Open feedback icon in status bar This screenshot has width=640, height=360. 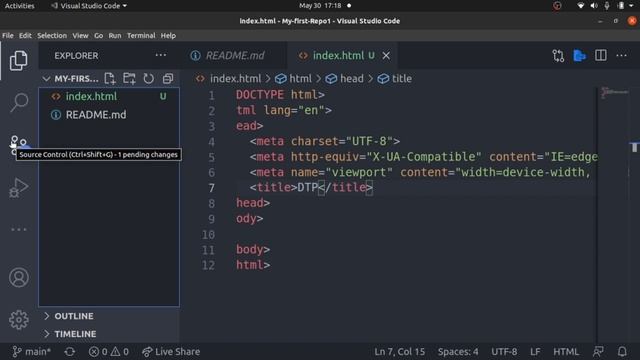click(598, 351)
